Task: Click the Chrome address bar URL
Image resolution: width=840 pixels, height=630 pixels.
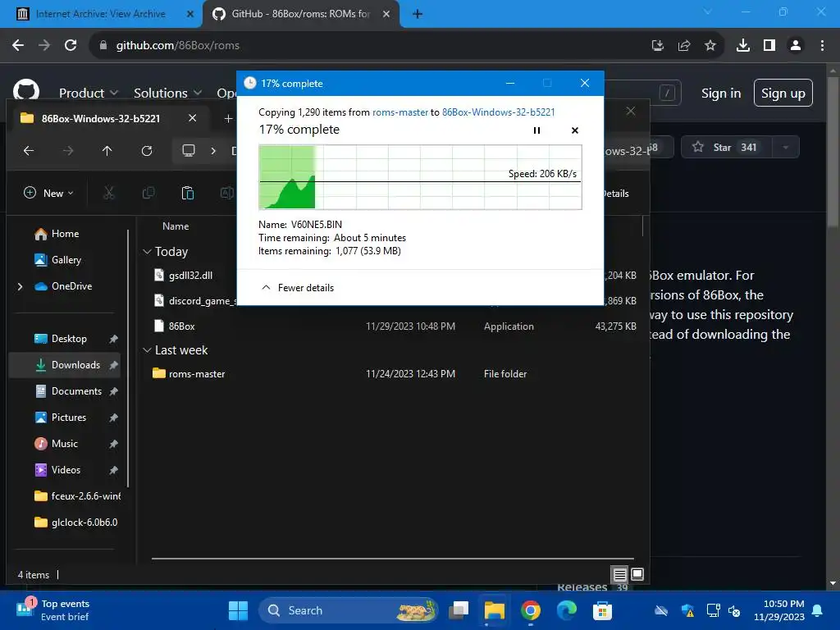Action: point(178,46)
